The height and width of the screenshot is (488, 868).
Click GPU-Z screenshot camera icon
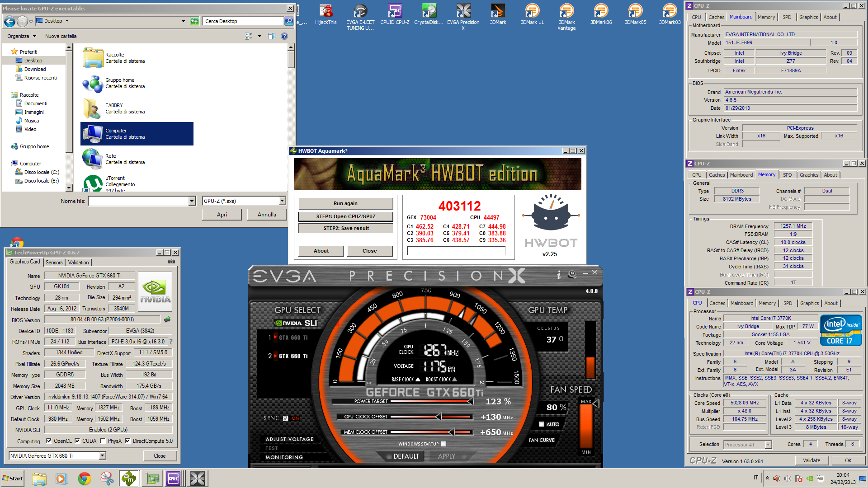coord(171,262)
